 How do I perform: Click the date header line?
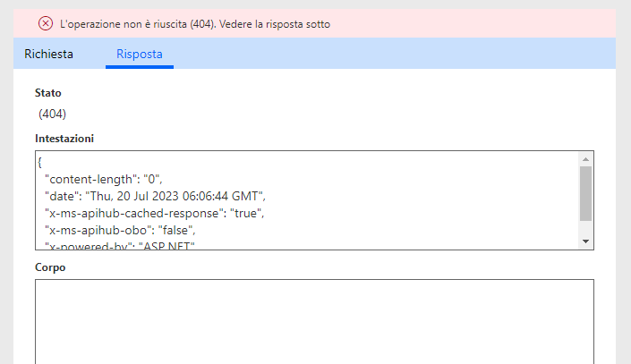pos(156,196)
